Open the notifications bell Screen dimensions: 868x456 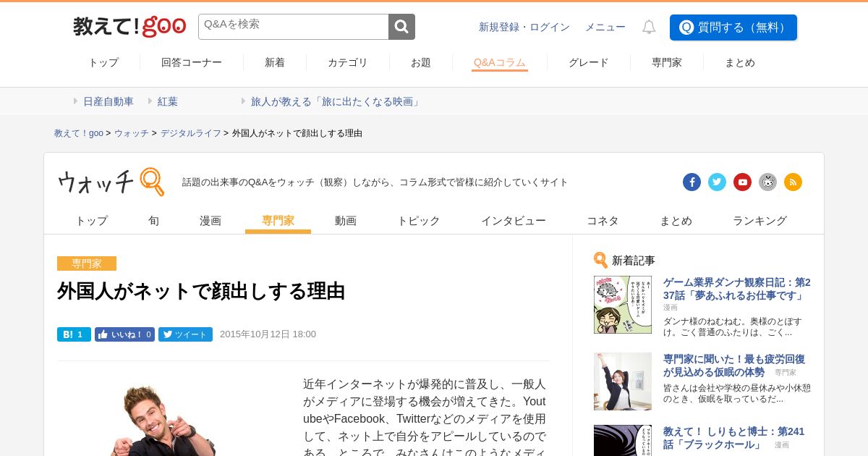coord(649,28)
